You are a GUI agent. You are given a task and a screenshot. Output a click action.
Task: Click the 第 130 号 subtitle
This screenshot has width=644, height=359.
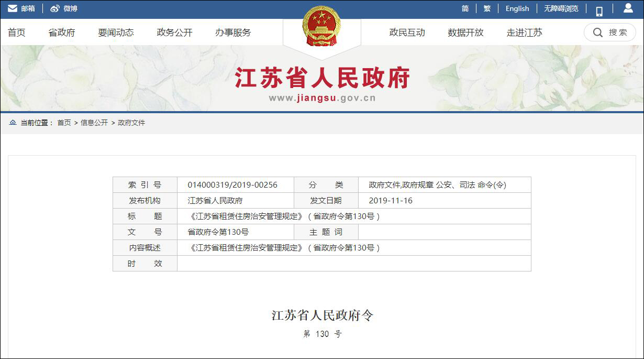point(322,334)
